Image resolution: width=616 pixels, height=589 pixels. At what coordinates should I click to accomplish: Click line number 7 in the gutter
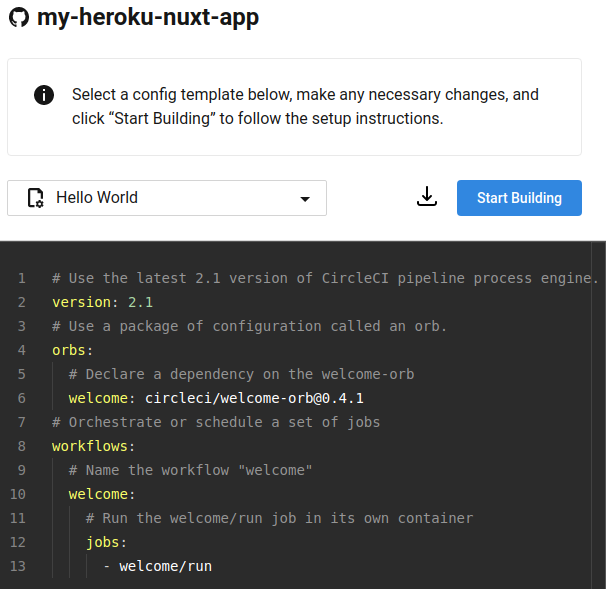click(x=21, y=422)
